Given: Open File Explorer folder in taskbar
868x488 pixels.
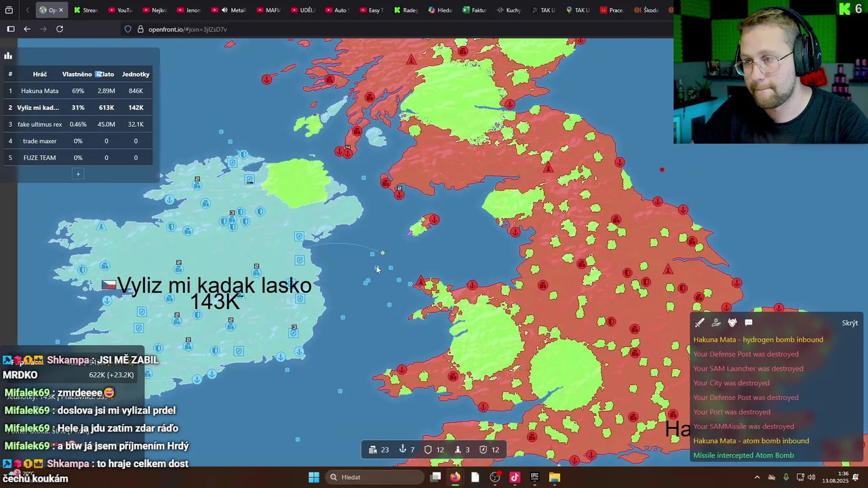Looking at the screenshot, I should point(554,477).
